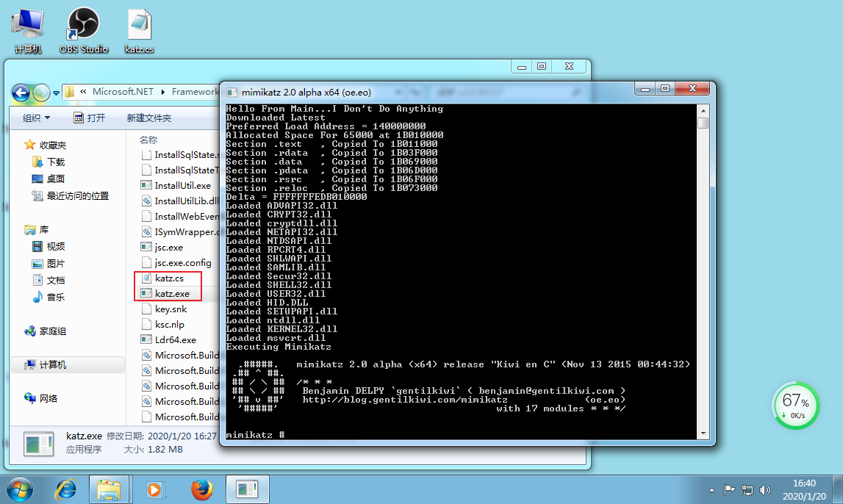Launch Internet Explorer from taskbar
This screenshot has height=504, width=843.
click(65, 489)
